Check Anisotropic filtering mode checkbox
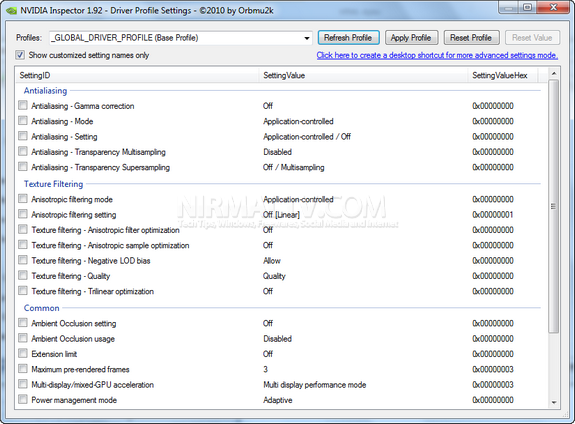This screenshot has width=575, height=424. click(x=23, y=199)
